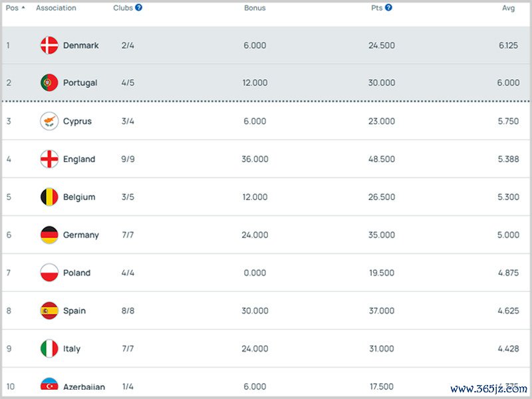The height and width of the screenshot is (399, 532).
Task: Click the Portugal flag icon
Action: point(49,83)
